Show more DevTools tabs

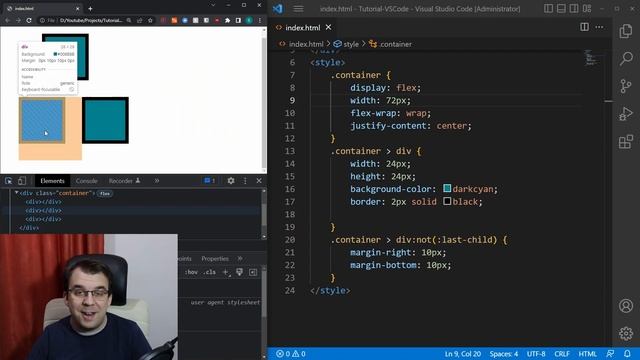pyautogui.click(x=157, y=180)
